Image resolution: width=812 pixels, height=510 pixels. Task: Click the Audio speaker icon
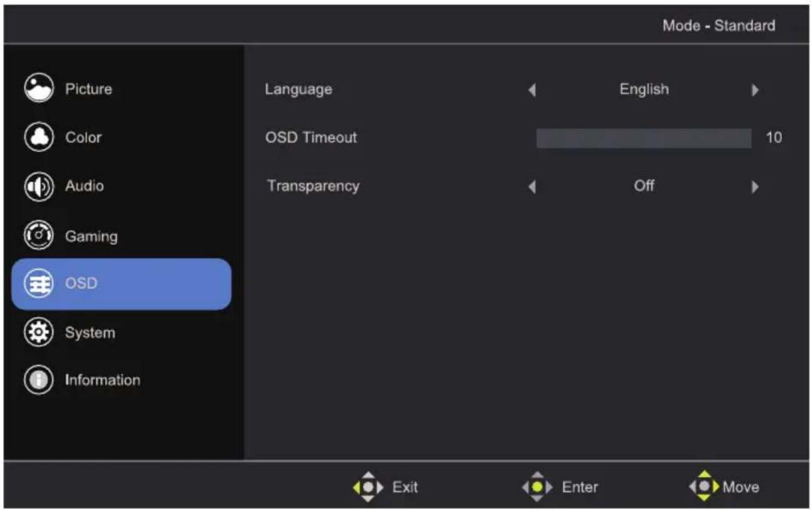click(39, 186)
